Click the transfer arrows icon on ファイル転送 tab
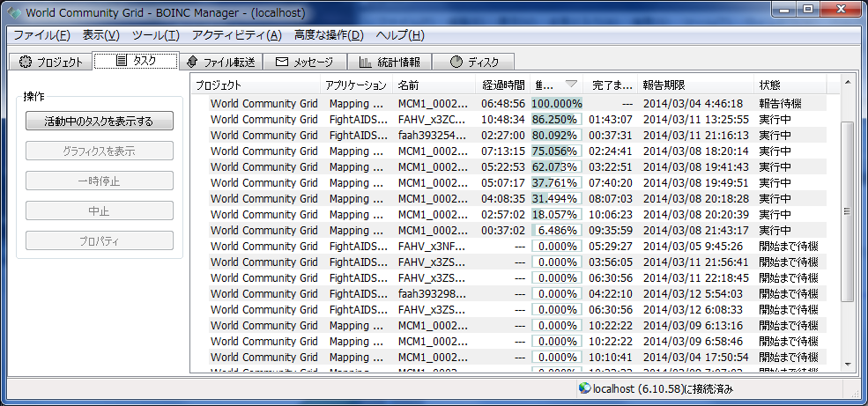The image size is (868, 406). click(192, 62)
